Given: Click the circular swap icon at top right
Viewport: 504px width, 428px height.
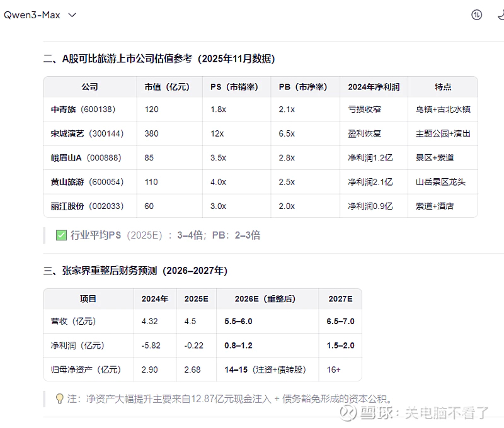Looking at the screenshot, I should click(x=476, y=14).
